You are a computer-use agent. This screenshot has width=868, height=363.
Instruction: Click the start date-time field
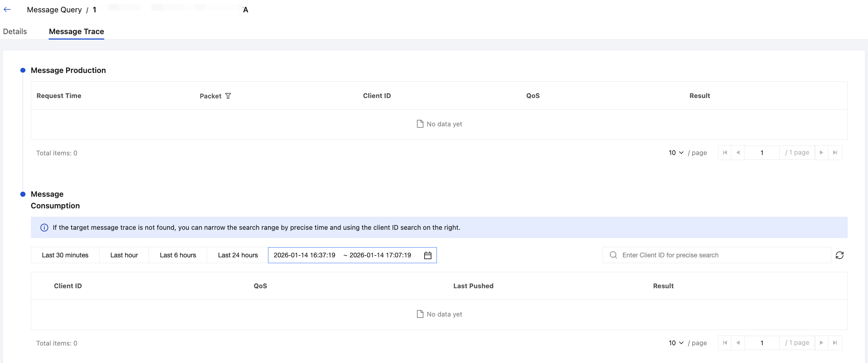click(304, 255)
